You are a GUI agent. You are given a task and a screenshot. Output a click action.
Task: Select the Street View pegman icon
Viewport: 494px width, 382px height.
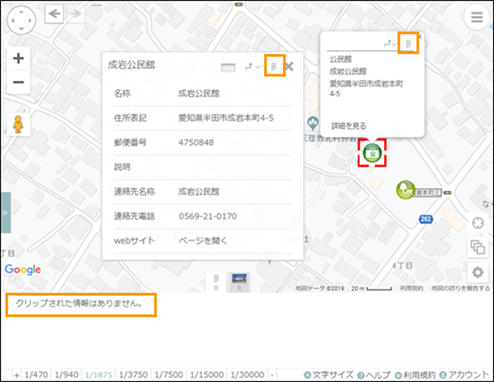pos(18,124)
